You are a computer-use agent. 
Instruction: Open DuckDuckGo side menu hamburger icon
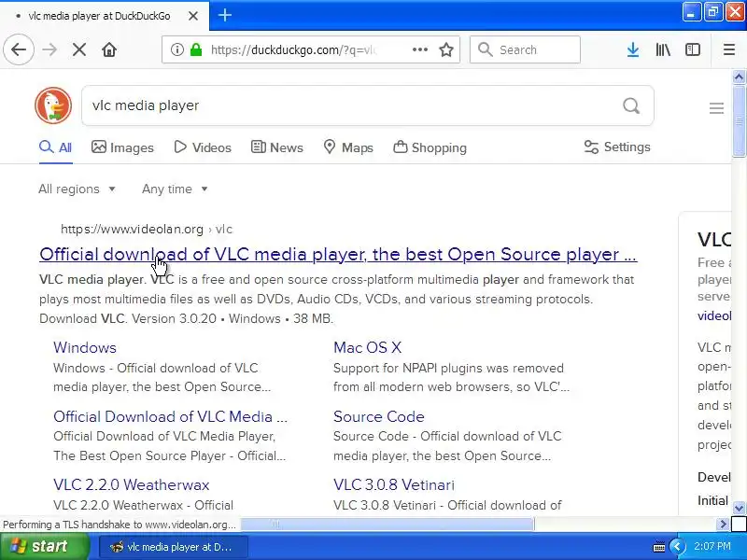tap(716, 108)
